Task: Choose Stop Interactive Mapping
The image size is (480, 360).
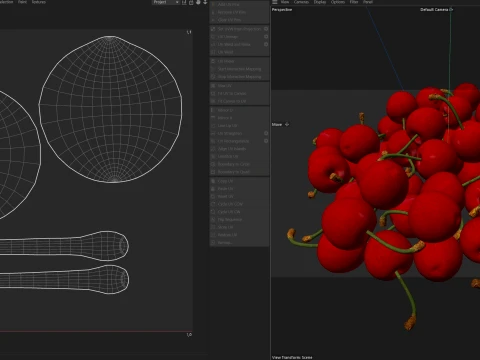Action: pyautogui.click(x=239, y=77)
